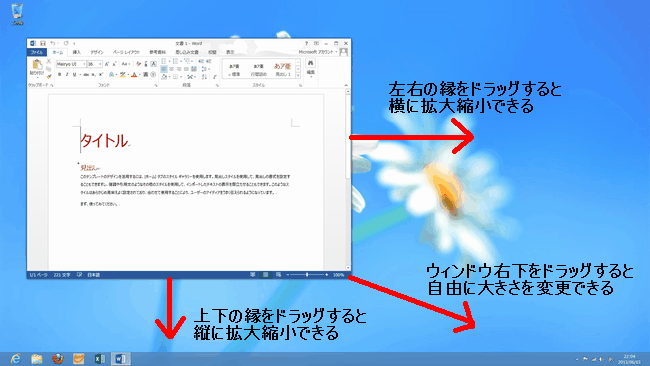Toggle Bold formatting

[59, 75]
